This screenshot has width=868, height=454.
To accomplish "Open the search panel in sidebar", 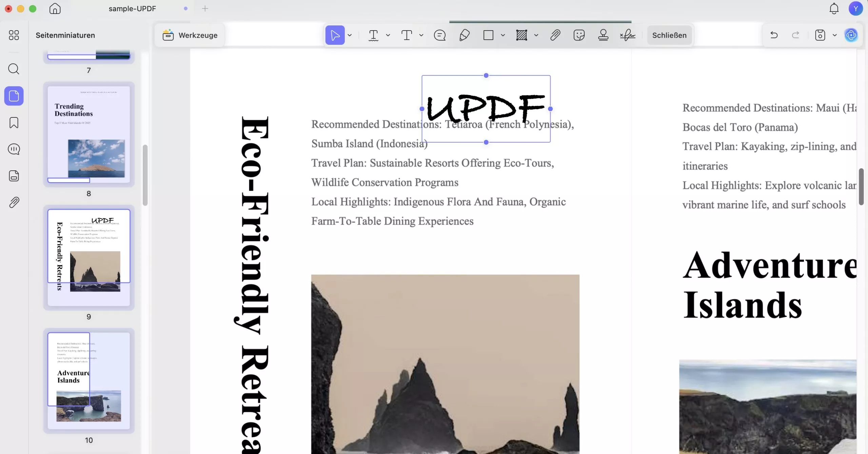I will [14, 69].
